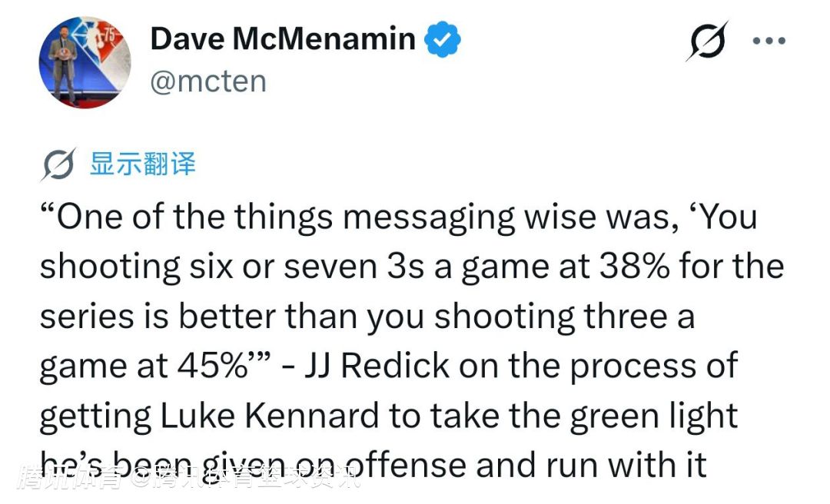Click the tweet's opening line "One of the things"

(x=141, y=217)
